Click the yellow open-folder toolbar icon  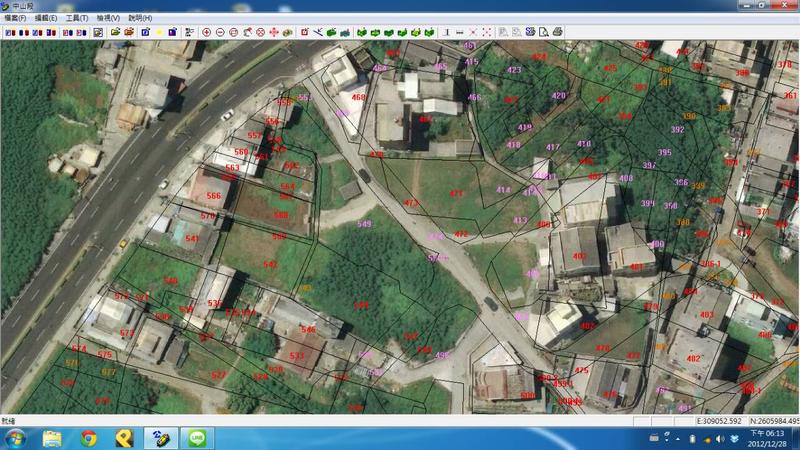[x=116, y=32]
